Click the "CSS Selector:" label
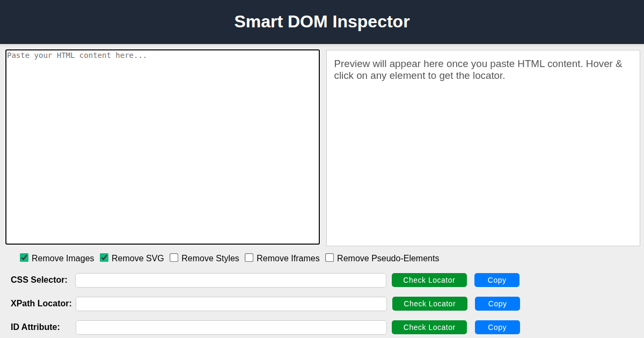644x338 pixels. pyautogui.click(x=39, y=280)
